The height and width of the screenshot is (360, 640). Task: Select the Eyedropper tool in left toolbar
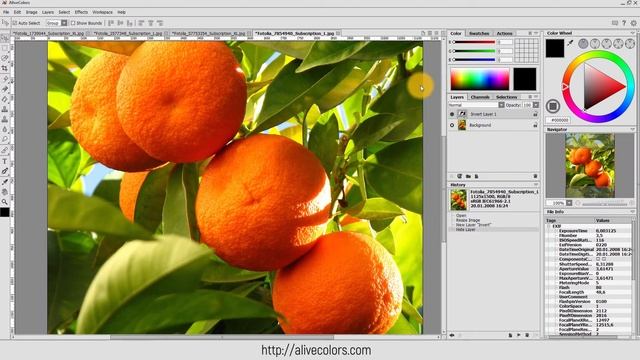pos(5,182)
